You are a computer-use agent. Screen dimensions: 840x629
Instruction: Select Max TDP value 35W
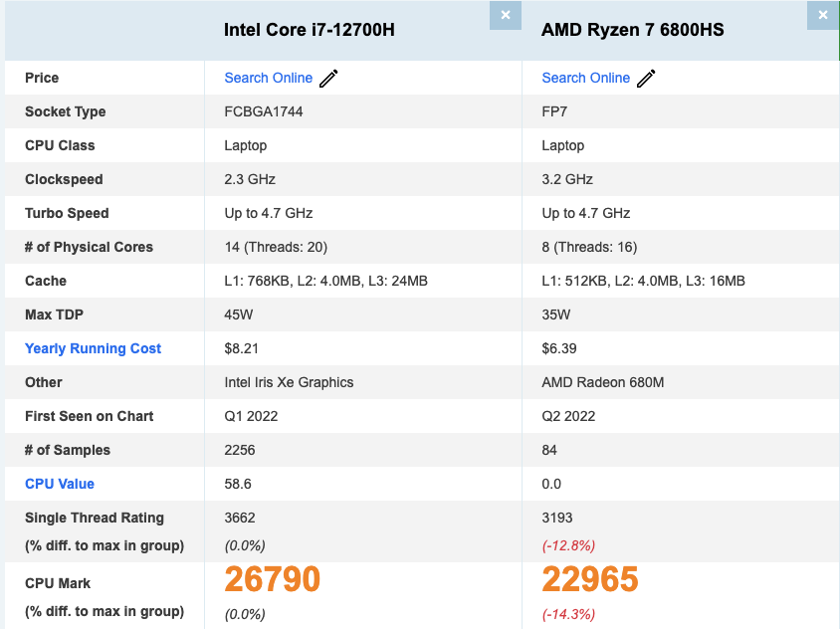pyautogui.click(x=556, y=314)
